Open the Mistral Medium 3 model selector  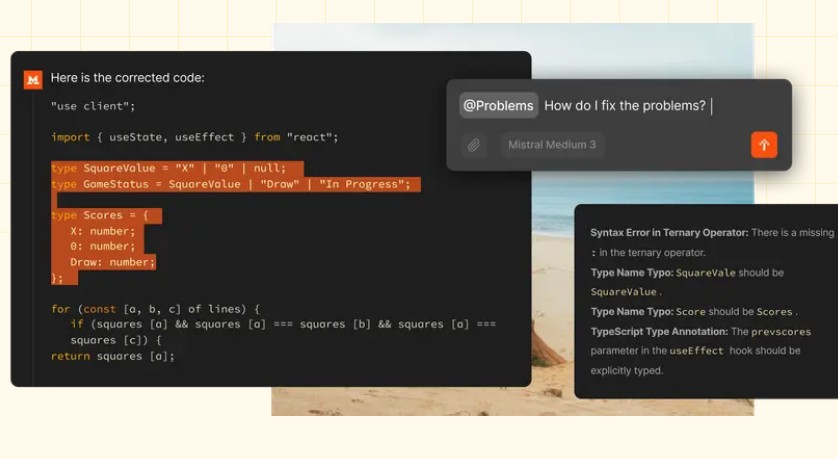click(x=552, y=145)
